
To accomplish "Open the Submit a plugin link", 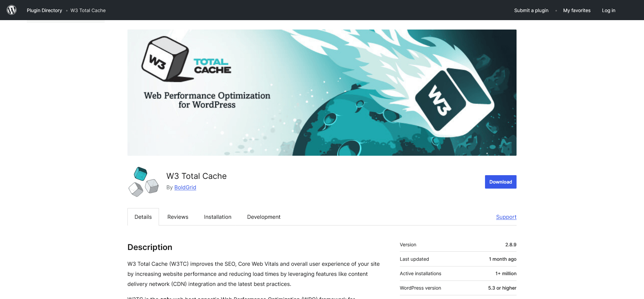I will tap(531, 10).
